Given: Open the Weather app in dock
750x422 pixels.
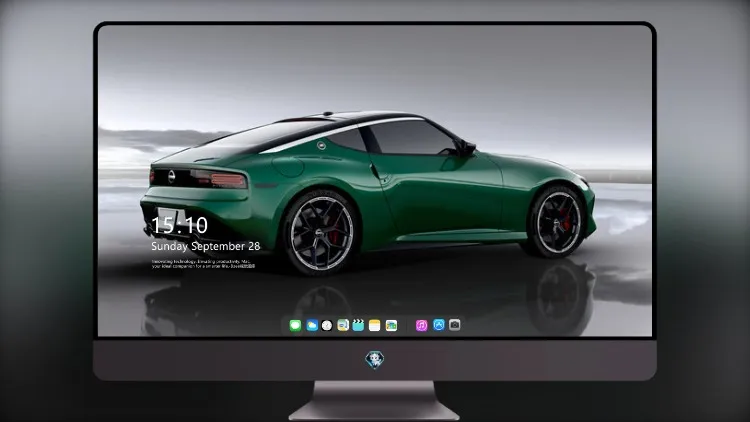Looking at the screenshot, I should coord(312,325).
